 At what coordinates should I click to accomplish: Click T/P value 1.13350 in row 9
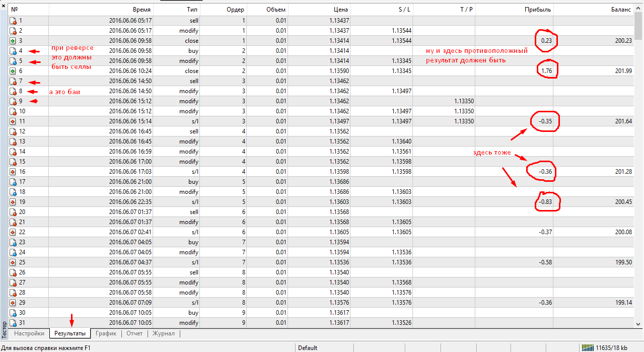pos(464,101)
